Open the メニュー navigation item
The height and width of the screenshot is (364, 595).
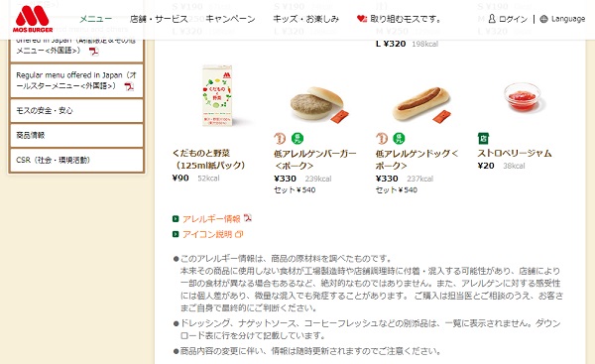(95, 19)
